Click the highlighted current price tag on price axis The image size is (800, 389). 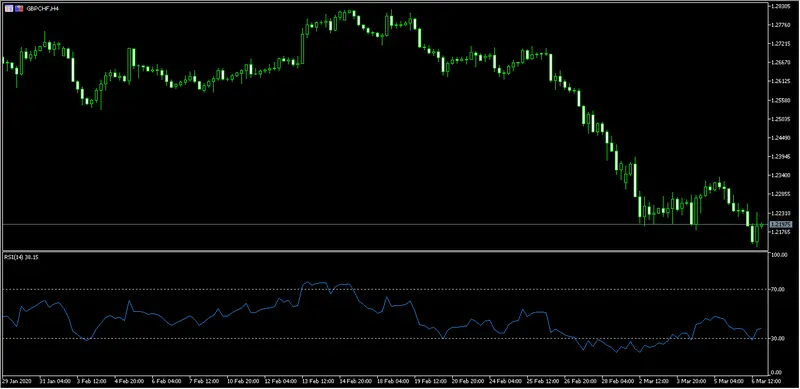780,225
